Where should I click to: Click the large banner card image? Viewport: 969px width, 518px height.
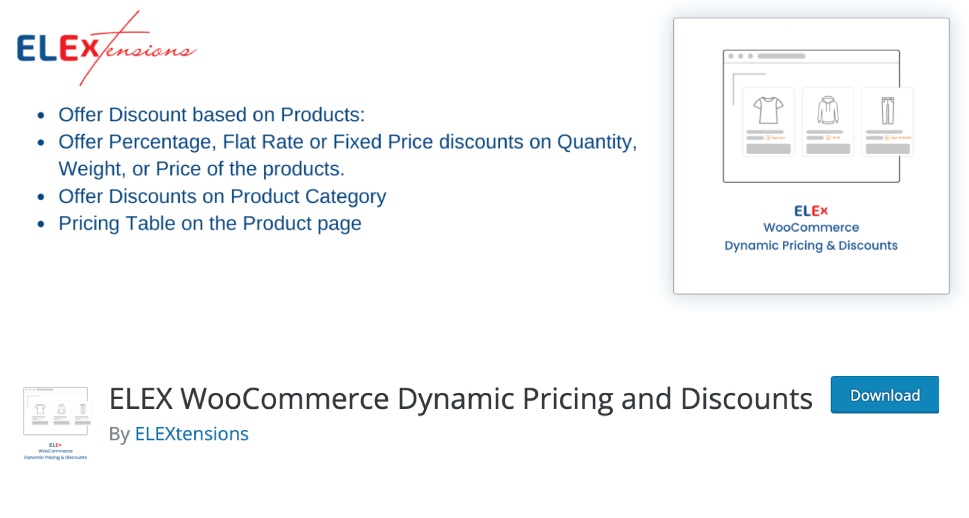click(x=811, y=156)
